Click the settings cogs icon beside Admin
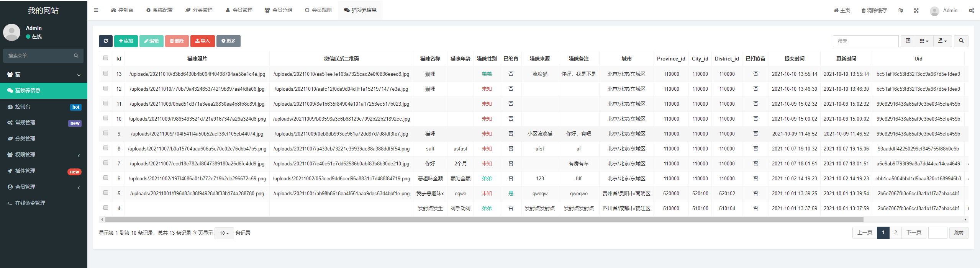980x268 pixels. 971,10
